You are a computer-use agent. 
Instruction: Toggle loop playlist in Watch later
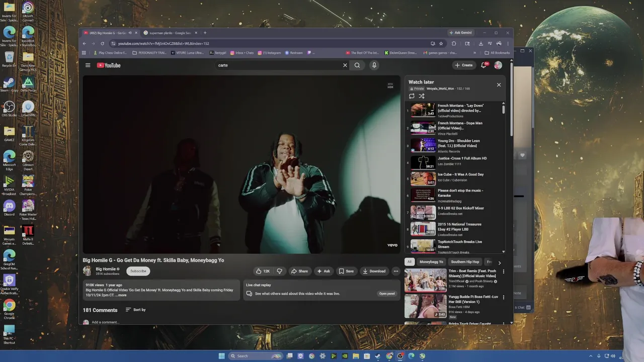click(412, 96)
